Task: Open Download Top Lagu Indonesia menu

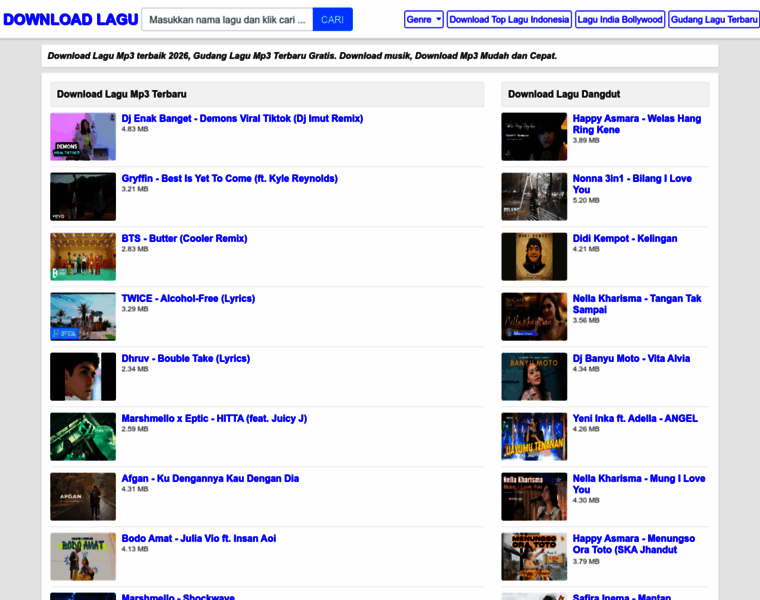Action: [x=509, y=19]
